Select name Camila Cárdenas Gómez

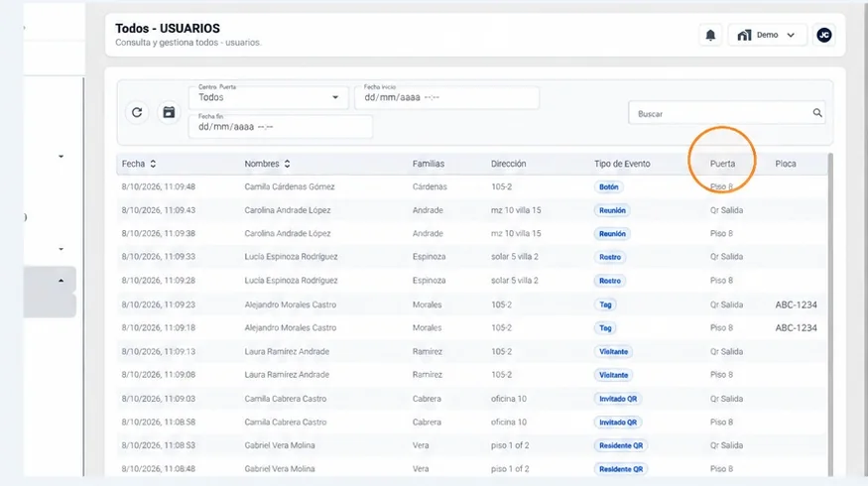290,186
